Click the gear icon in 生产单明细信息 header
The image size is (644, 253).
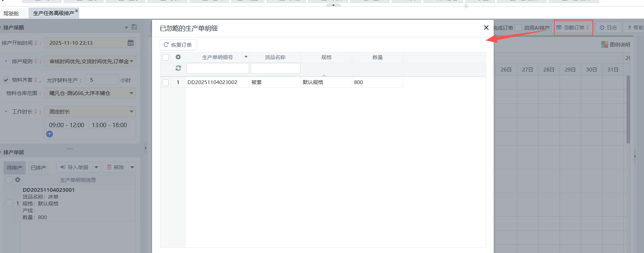18,180
